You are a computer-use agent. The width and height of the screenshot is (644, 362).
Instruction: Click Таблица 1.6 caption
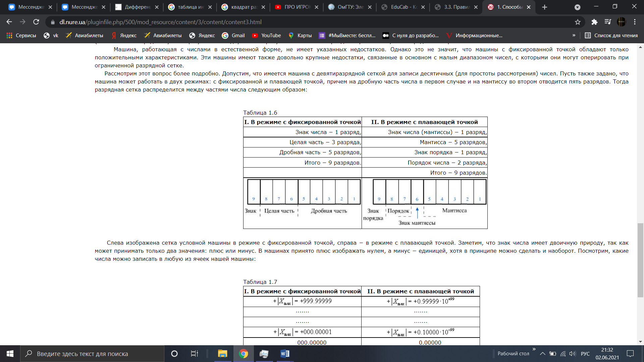(260, 113)
